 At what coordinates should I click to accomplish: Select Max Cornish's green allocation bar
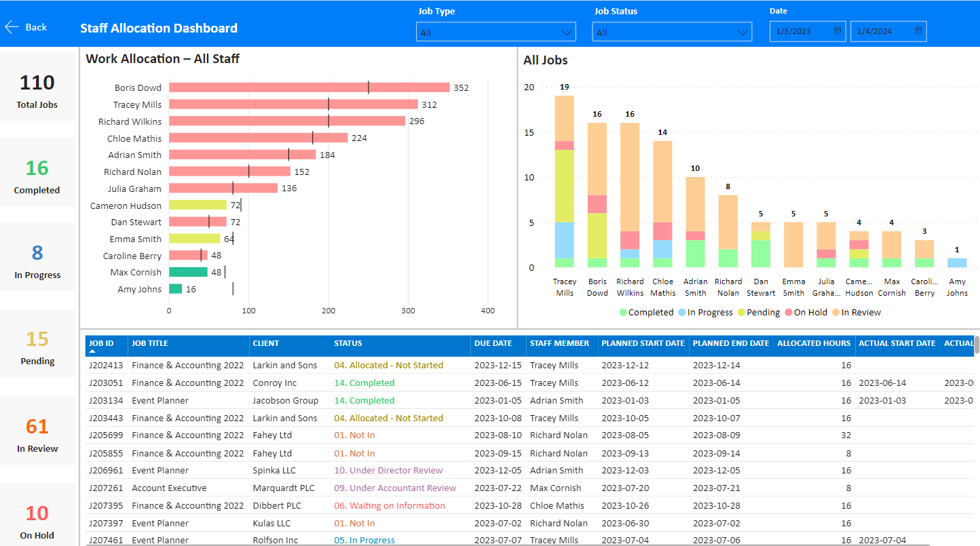(188, 272)
